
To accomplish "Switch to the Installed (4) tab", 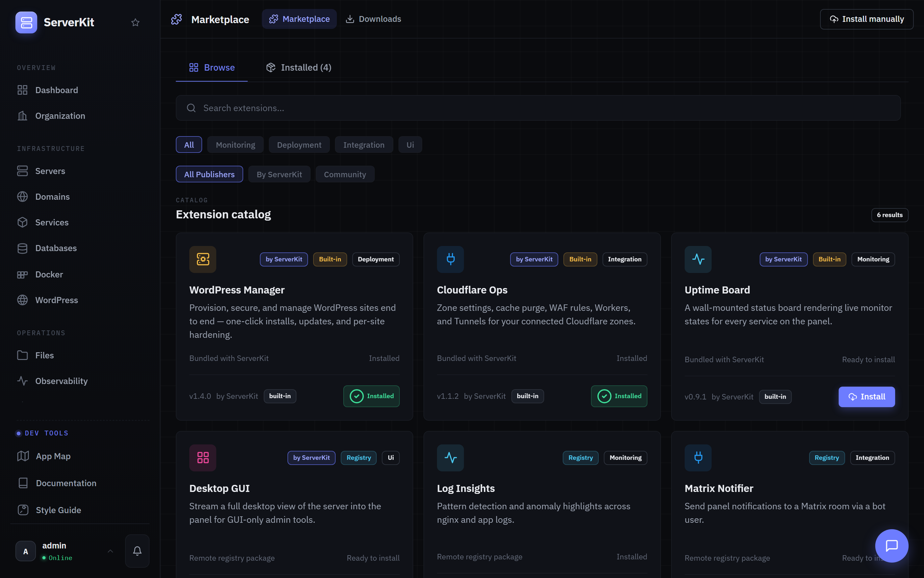I will [299, 67].
